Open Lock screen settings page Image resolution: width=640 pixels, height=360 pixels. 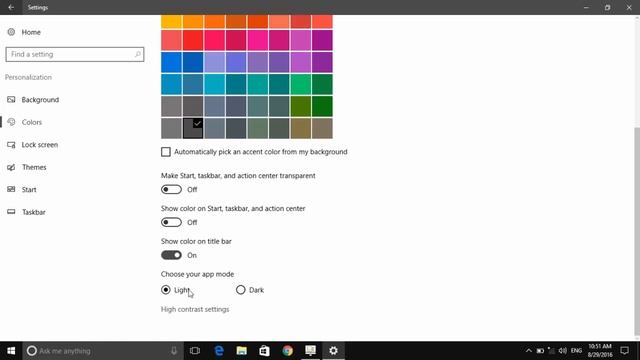[40, 144]
